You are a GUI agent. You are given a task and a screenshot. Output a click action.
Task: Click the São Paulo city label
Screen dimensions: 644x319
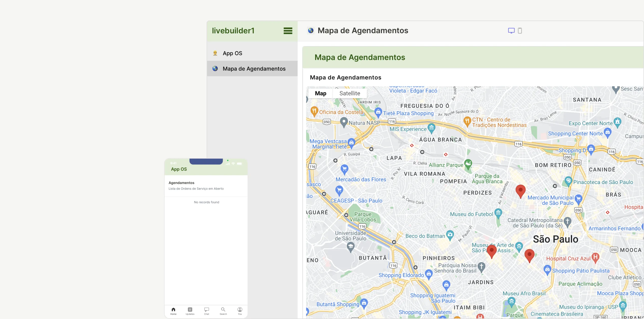[x=556, y=239]
